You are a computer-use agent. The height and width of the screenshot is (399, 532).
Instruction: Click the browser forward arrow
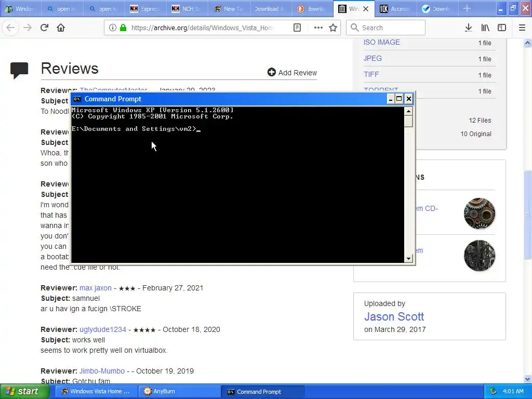tap(28, 28)
